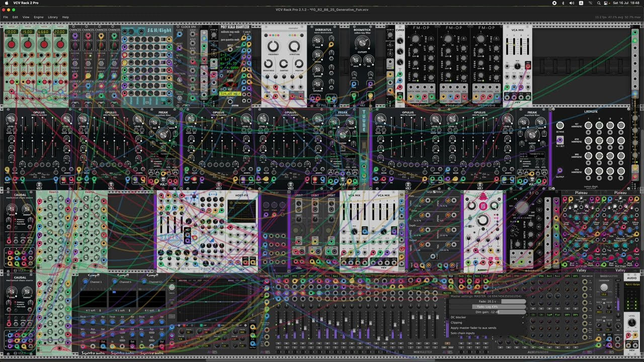Viewport: 644px width, 362px height.
Task: Expand the Clipping submenu
Action: tap(487, 322)
